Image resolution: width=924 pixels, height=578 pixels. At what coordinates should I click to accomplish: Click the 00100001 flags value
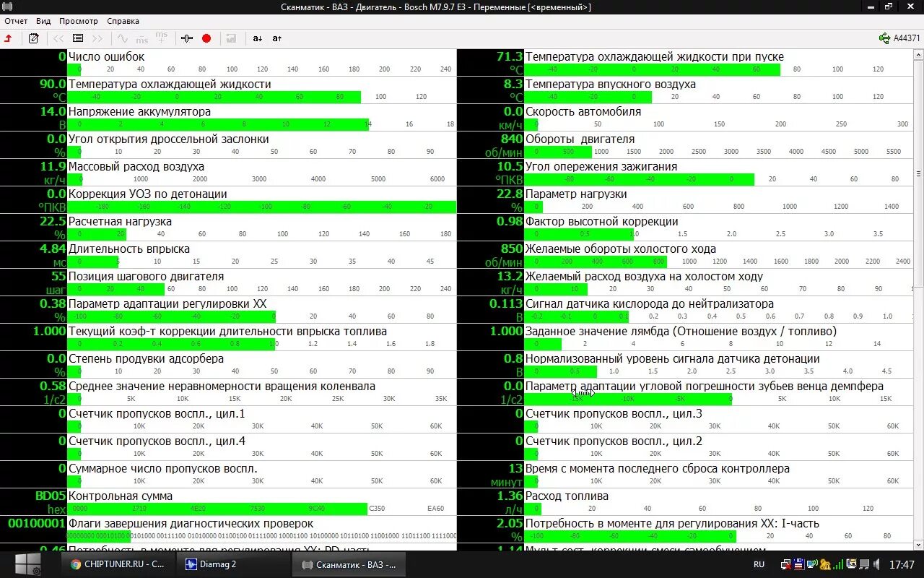[x=37, y=523]
